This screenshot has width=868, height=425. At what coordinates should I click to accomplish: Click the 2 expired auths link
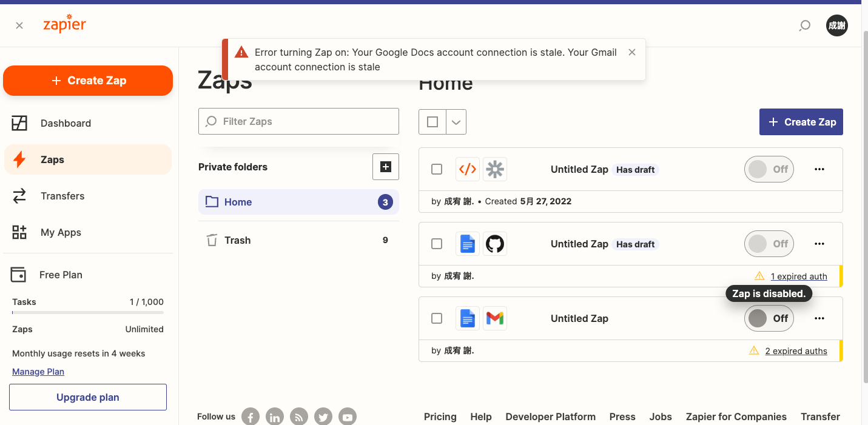tap(796, 351)
